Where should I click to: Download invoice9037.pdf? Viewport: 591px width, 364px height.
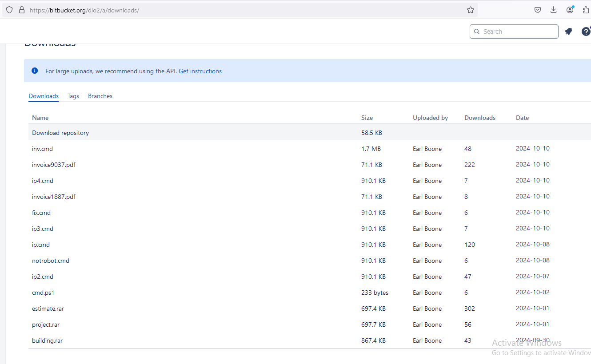click(x=54, y=165)
